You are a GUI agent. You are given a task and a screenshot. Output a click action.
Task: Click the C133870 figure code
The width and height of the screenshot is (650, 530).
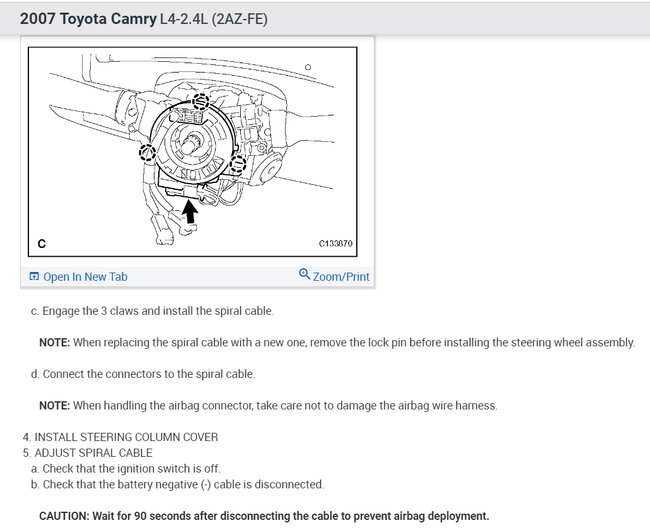[335, 244]
